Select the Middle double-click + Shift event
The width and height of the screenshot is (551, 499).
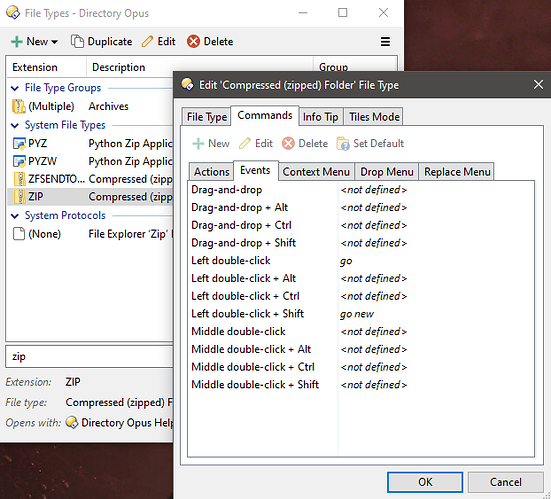(361, 385)
